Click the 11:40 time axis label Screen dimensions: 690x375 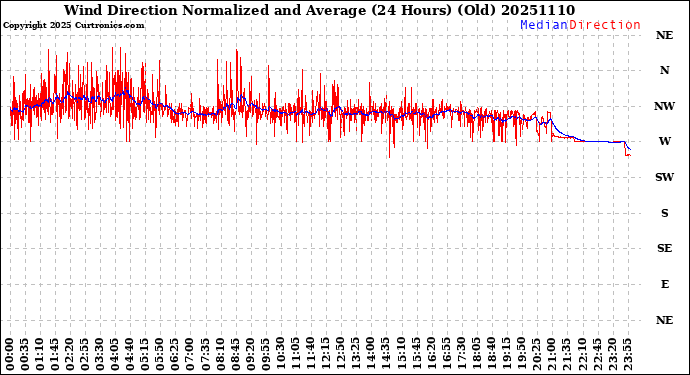coord(311,354)
